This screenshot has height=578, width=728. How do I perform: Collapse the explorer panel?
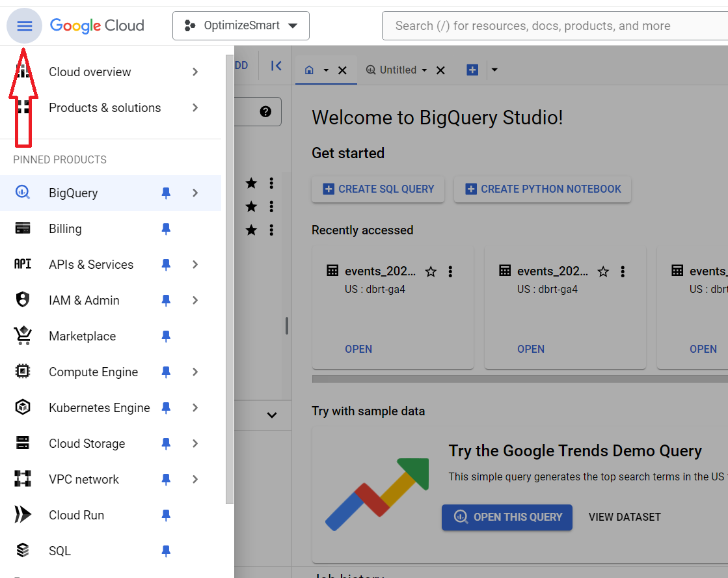[x=275, y=65]
